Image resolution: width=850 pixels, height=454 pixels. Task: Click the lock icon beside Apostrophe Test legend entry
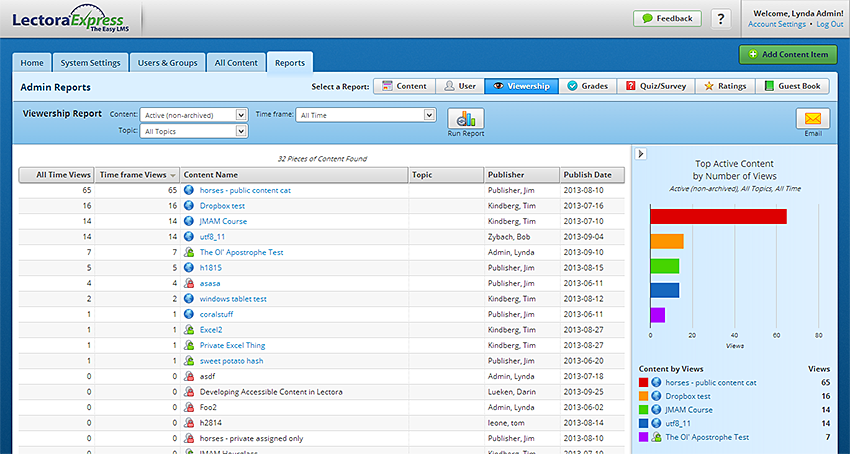click(656, 437)
